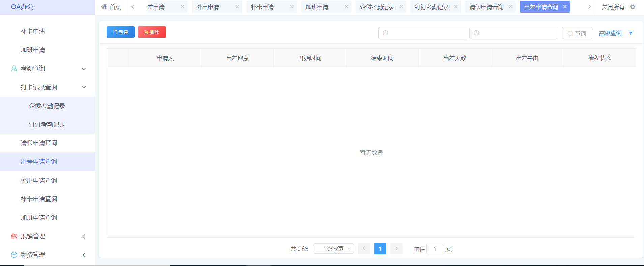The width and height of the screenshot is (644, 266).
Task: Expand the 报销管理 menu chevron
Action: coord(84,236)
